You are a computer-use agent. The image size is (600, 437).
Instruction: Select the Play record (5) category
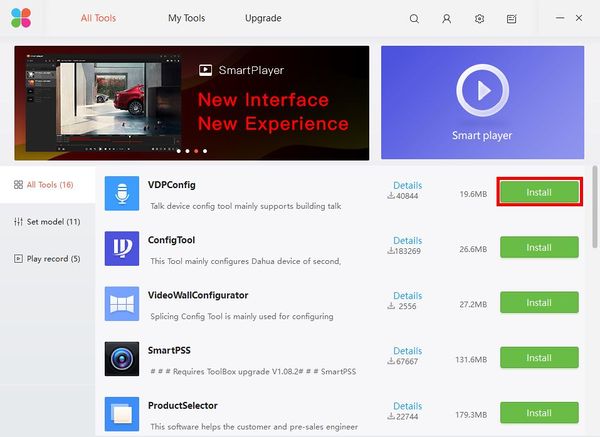(x=47, y=259)
